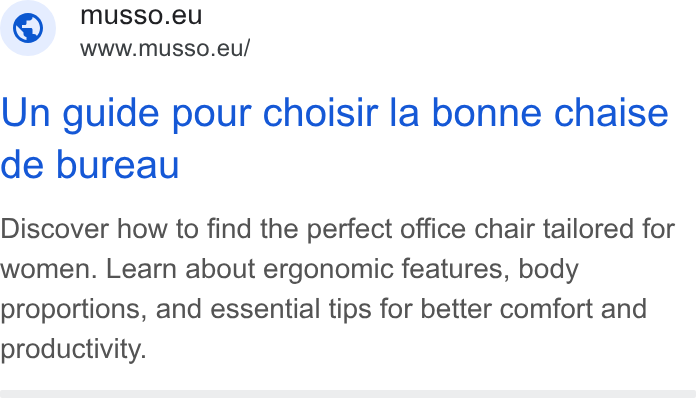
Task: Click the gray divider bar at the bottom
Action: coord(348,394)
